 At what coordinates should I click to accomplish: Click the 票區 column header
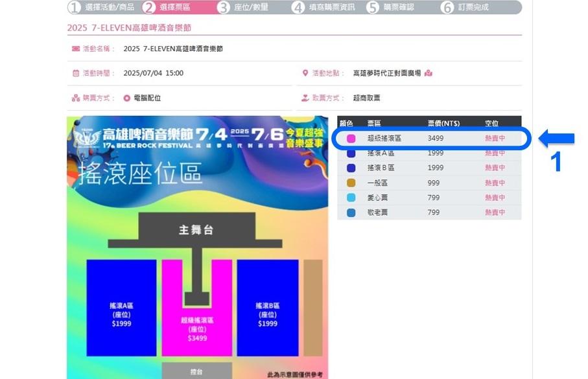(374, 123)
